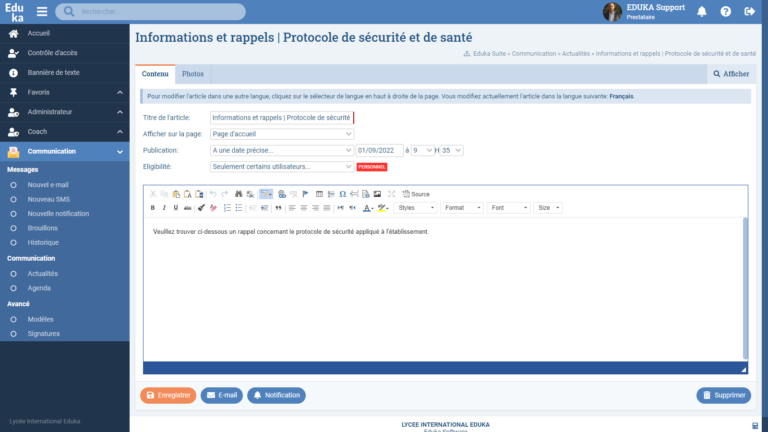This screenshot has height=432, width=768.
Task: Insert special character omega icon
Action: [343, 194]
